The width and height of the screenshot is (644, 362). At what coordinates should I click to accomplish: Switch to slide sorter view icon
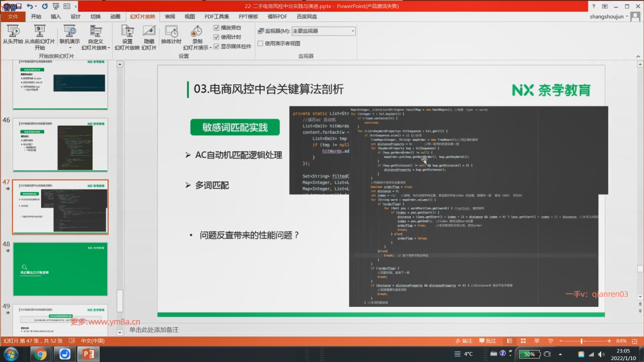pyautogui.click(x=523, y=341)
